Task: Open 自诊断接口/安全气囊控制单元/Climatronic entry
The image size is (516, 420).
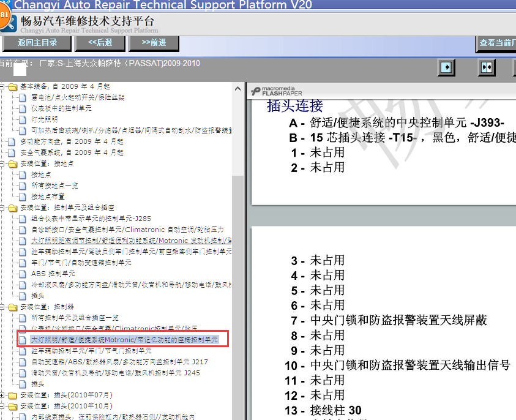Action: point(127,230)
